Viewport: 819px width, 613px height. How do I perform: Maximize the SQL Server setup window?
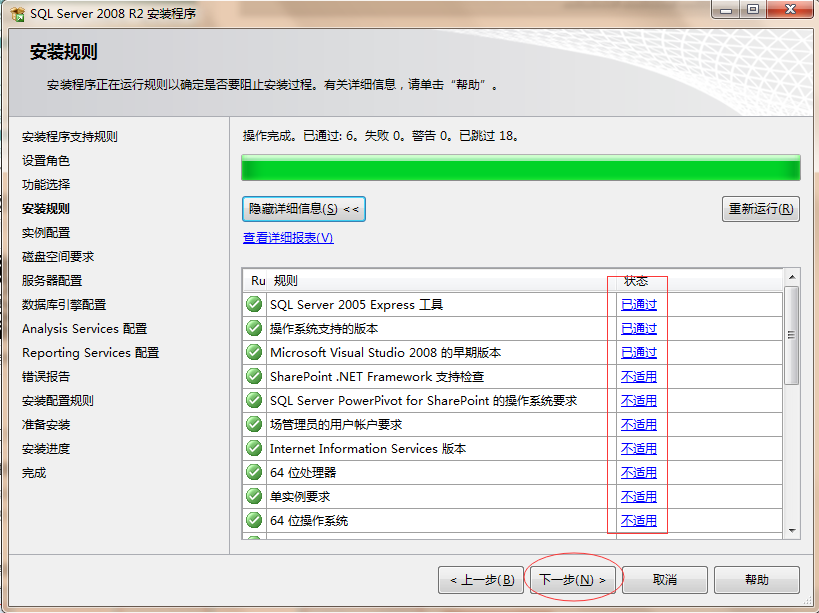(x=753, y=9)
